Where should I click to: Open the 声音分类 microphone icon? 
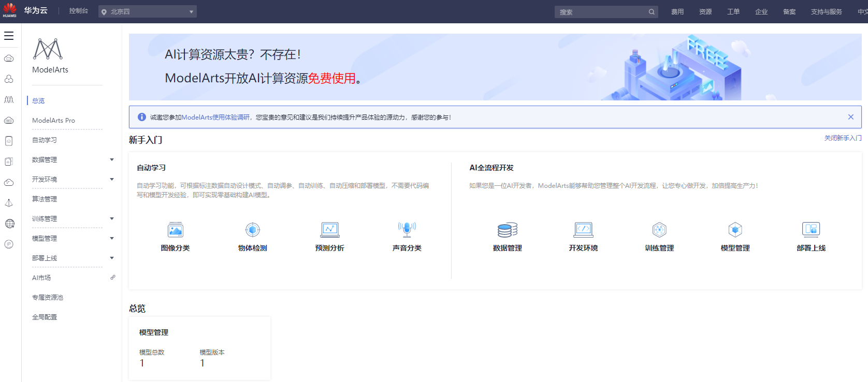tap(407, 229)
